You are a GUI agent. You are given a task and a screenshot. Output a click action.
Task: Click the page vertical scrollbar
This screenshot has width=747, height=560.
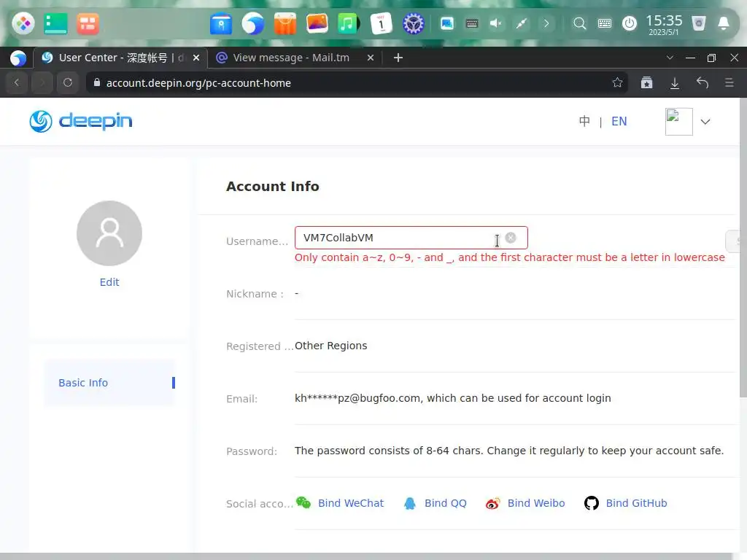[743, 248]
